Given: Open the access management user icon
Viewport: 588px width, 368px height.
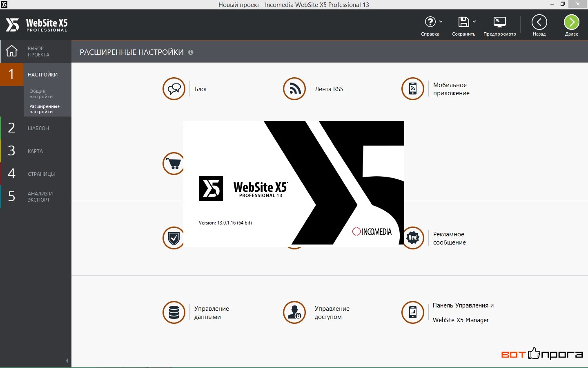Looking at the screenshot, I should [294, 312].
